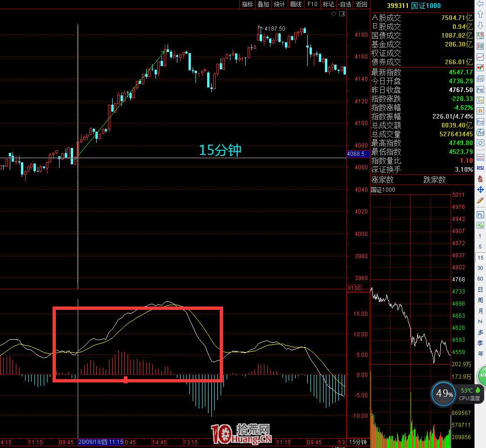Click 返回 to go back
The width and height of the screenshot is (486, 448).
click(x=361, y=4)
